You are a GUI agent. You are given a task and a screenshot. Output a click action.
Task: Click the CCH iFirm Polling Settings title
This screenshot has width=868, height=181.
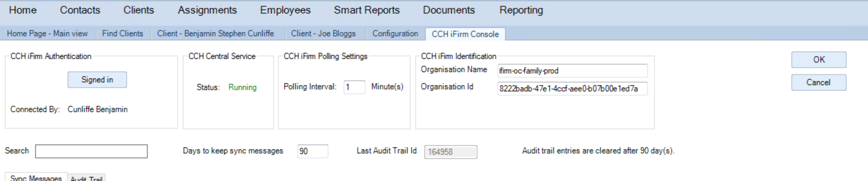[325, 56]
